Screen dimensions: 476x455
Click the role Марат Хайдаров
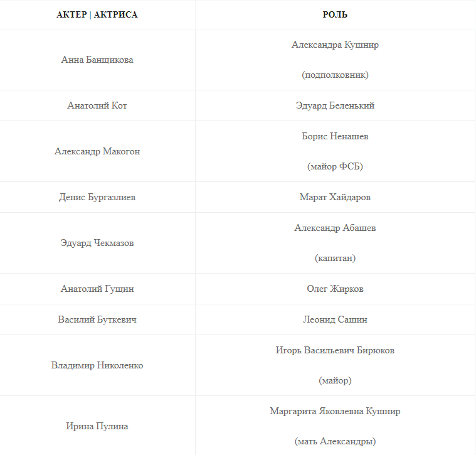[x=335, y=197]
